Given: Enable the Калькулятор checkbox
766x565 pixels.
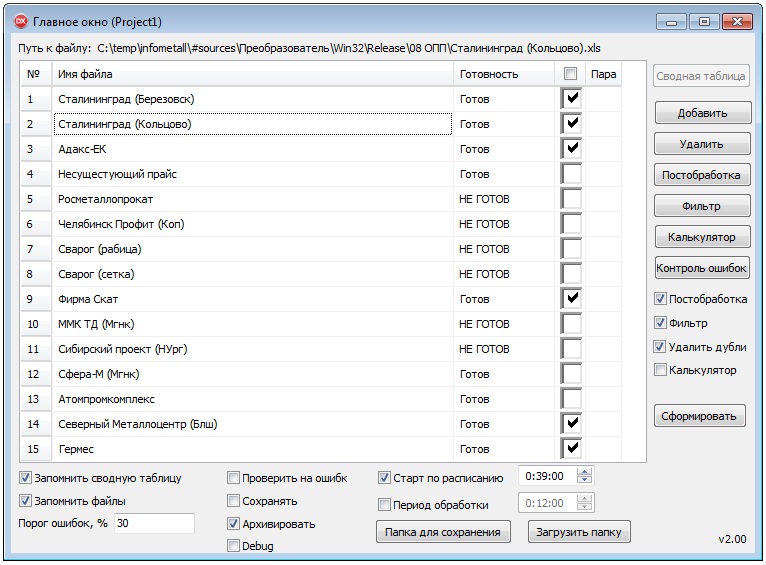Looking at the screenshot, I should pyautogui.click(x=660, y=370).
